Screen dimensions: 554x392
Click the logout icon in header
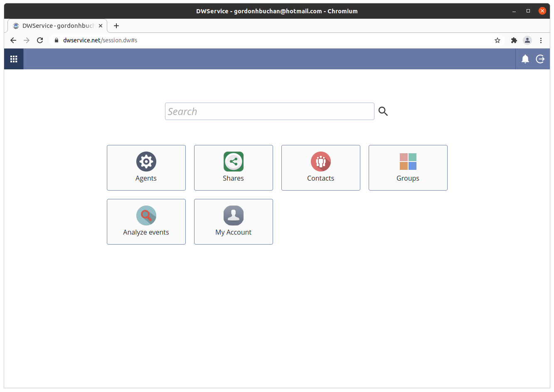pyautogui.click(x=540, y=59)
